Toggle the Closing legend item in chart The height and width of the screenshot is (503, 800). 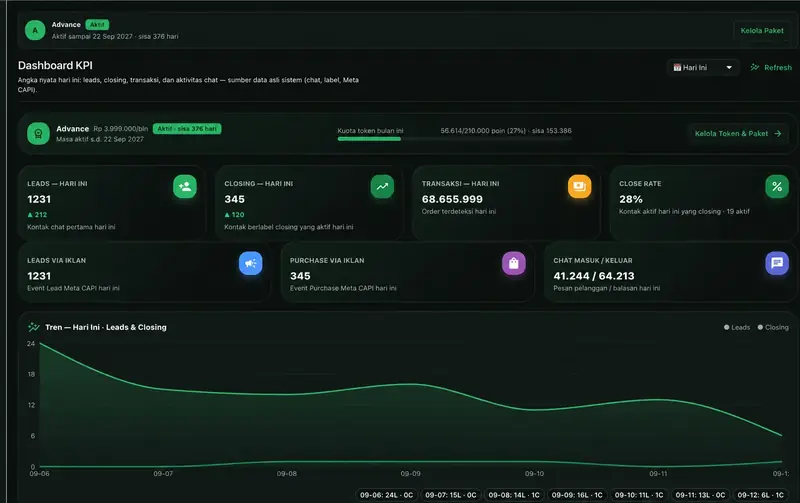tap(773, 328)
